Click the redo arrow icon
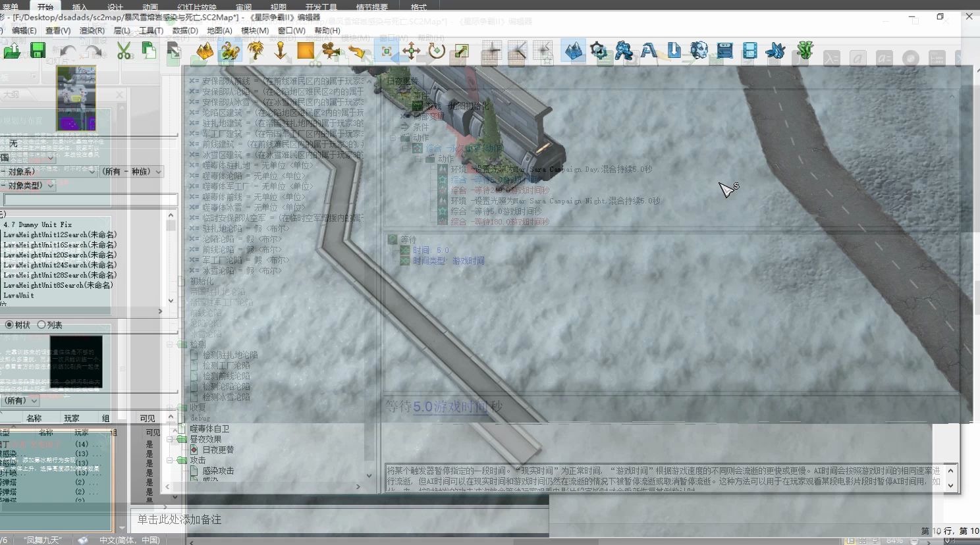Viewport: 980px width, 545px height. pos(93,51)
